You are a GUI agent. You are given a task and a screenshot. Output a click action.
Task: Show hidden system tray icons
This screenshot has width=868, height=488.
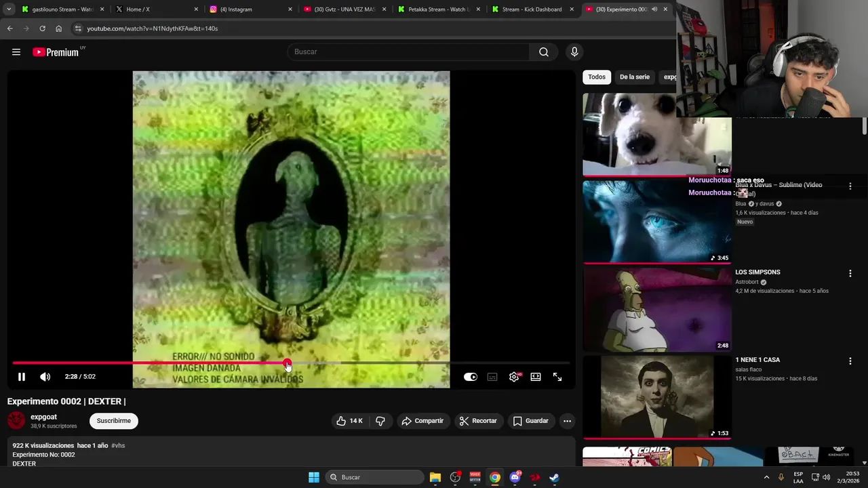tap(767, 477)
